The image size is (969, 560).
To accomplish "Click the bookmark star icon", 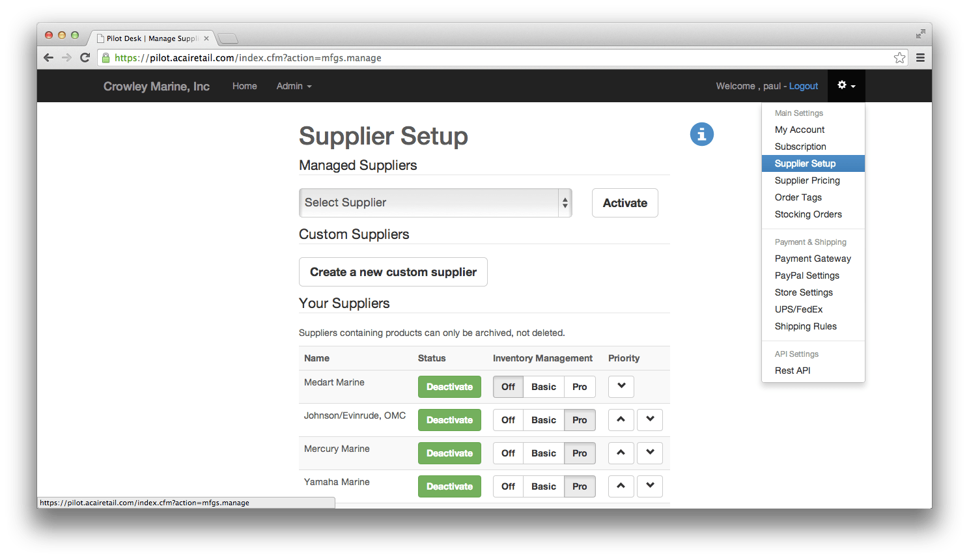I will click(899, 57).
